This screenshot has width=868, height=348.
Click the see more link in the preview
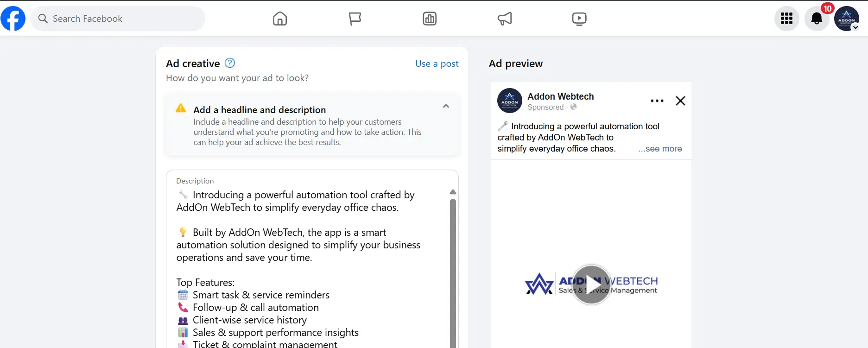point(660,149)
